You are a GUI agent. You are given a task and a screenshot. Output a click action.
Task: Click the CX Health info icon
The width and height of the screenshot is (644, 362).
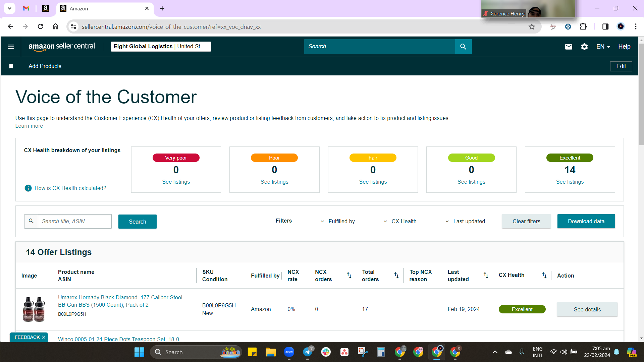(x=28, y=188)
